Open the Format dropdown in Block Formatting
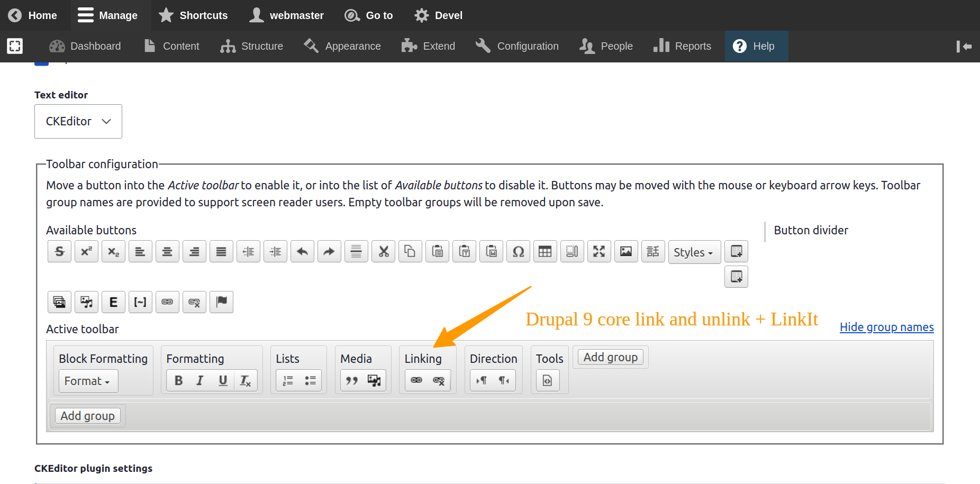 click(x=88, y=381)
